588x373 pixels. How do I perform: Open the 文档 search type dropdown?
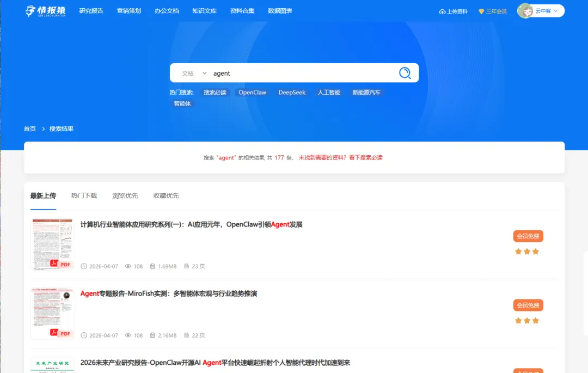194,74
